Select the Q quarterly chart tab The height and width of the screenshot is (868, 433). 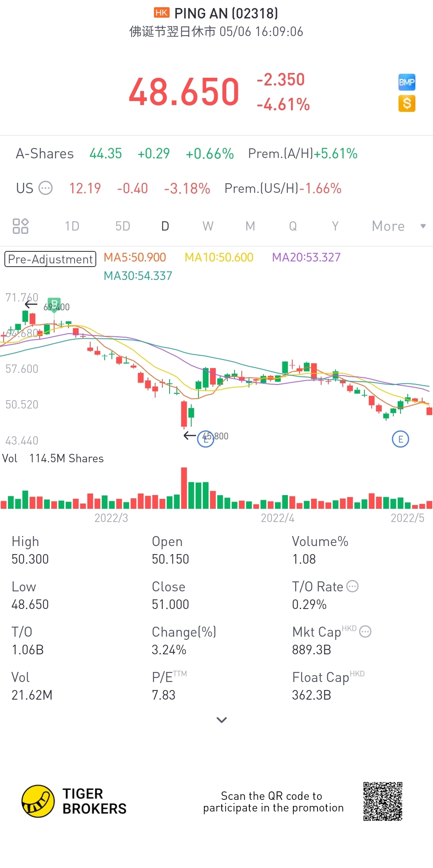coord(293,226)
